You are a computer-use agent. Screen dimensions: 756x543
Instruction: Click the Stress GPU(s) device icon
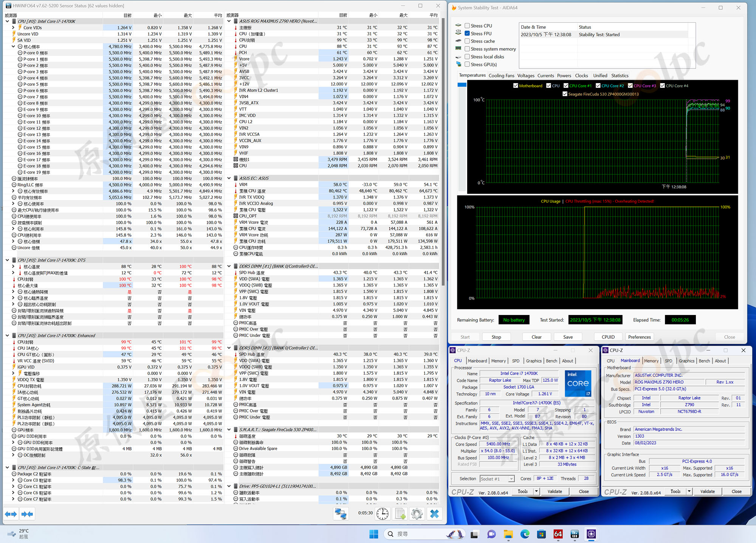click(459, 64)
